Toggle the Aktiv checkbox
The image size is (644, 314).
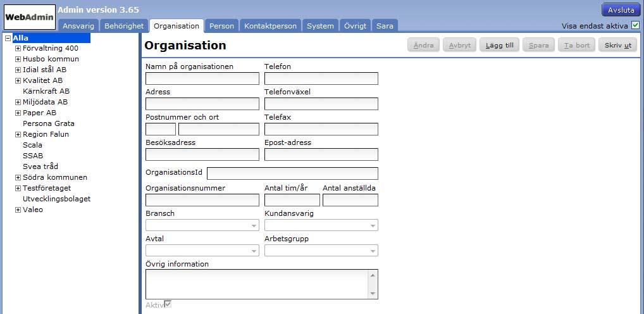click(x=168, y=305)
